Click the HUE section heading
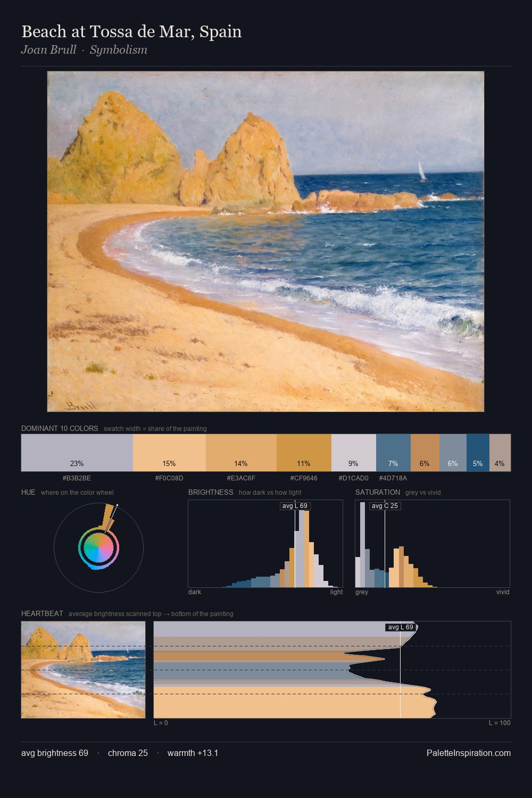 tap(28, 492)
